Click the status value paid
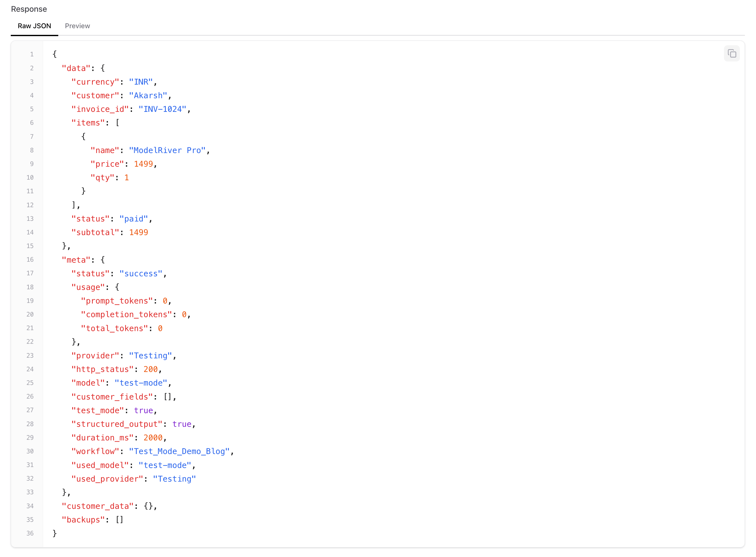The width and height of the screenshot is (756, 557). click(x=134, y=219)
